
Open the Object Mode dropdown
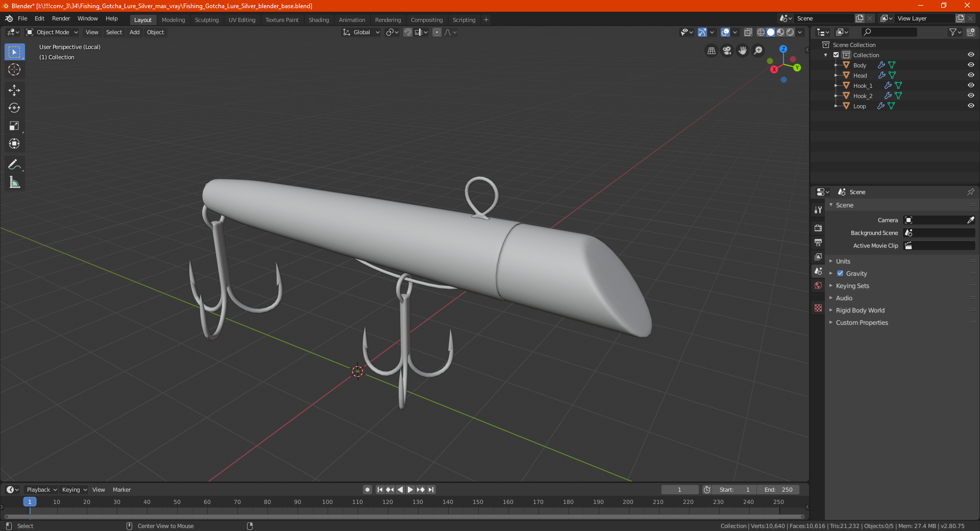point(52,32)
